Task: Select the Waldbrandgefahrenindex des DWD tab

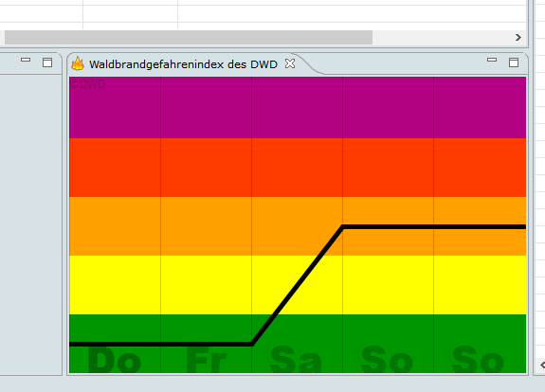Action: pos(183,64)
